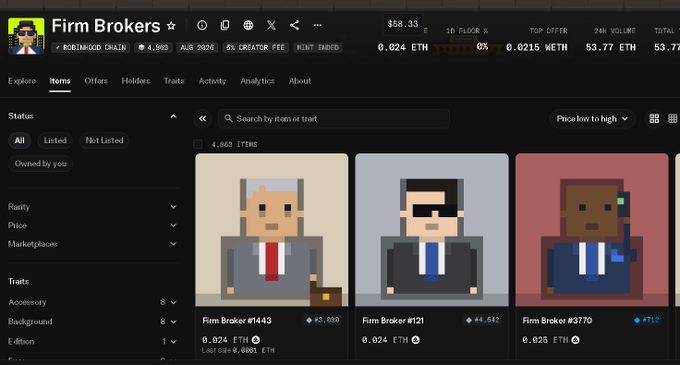680x365 pixels.
Task: Open the Firm Broker #3770 image
Action: click(x=592, y=230)
